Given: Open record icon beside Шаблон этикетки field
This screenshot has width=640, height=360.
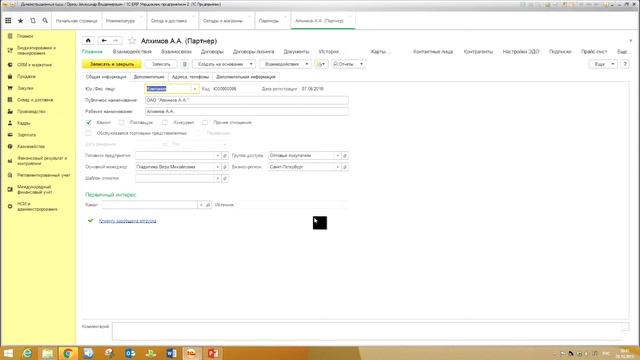Looking at the screenshot, I should [x=224, y=178].
